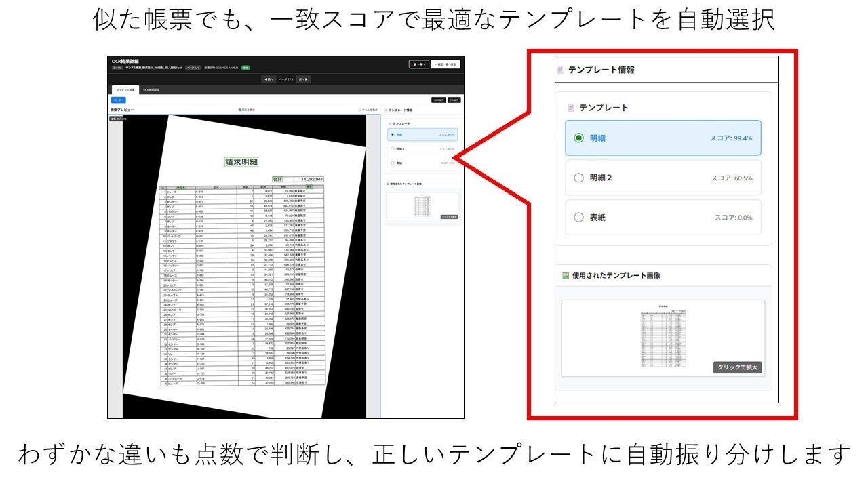The image size is (868, 488).
Task: Click the クリックで拡大 overlay in enlarged panel
Action: click(x=738, y=367)
